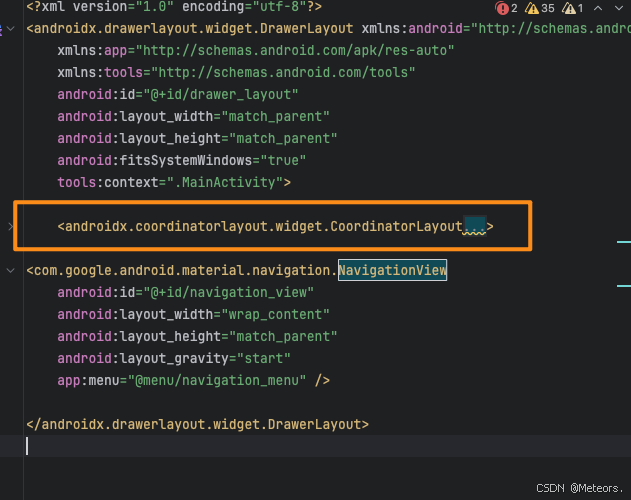Click the red error indicator showing 2
Screen dimensions: 631x500
click(x=506, y=8)
